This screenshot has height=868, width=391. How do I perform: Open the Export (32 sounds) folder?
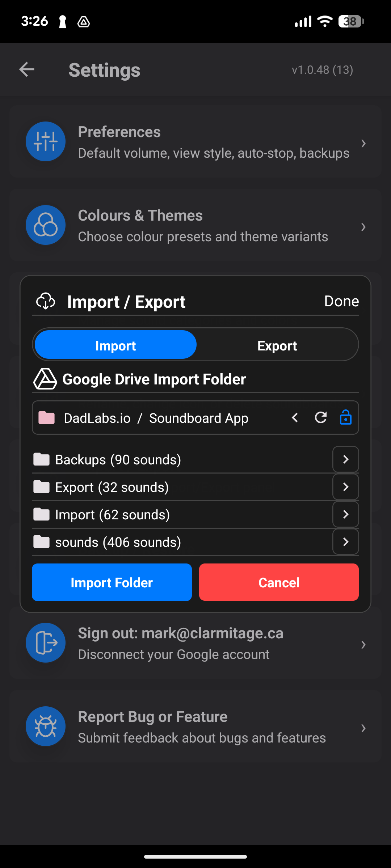coord(345,487)
